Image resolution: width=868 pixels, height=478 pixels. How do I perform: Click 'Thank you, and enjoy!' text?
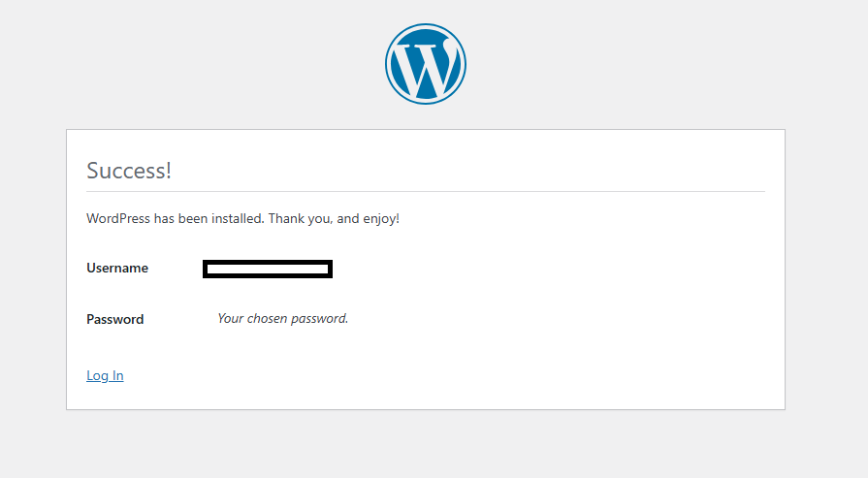pos(334,219)
